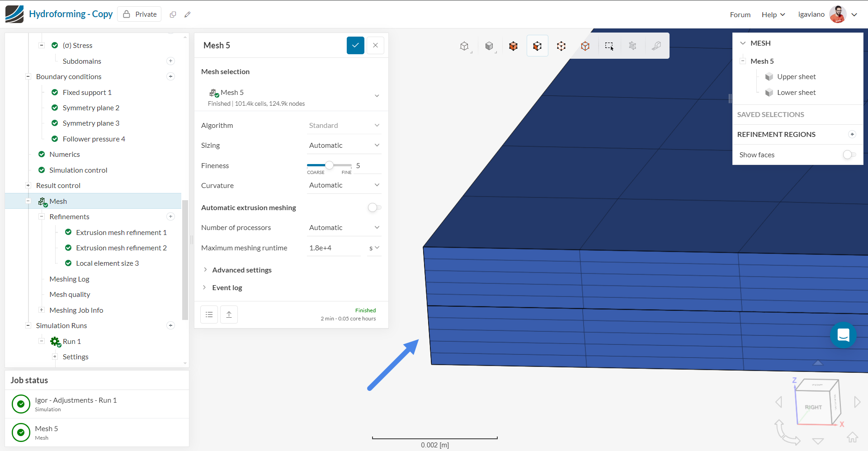
Task: Open the Forum link
Action: click(740, 14)
